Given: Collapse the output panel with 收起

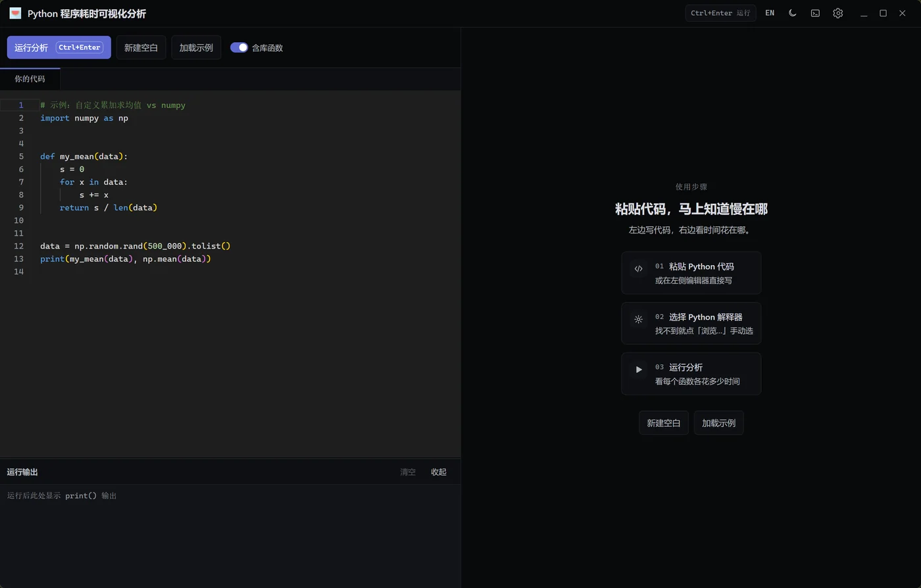Looking at the screenshot, I should coord(439,472).
